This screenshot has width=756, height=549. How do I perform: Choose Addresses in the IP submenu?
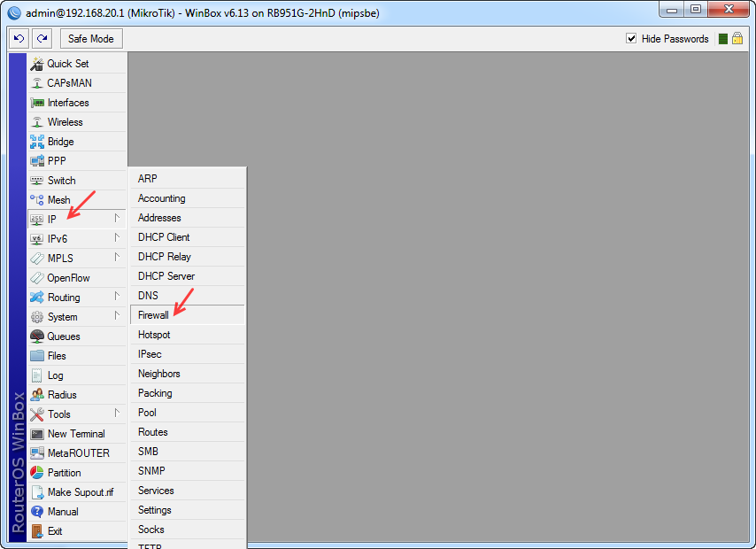188,218
